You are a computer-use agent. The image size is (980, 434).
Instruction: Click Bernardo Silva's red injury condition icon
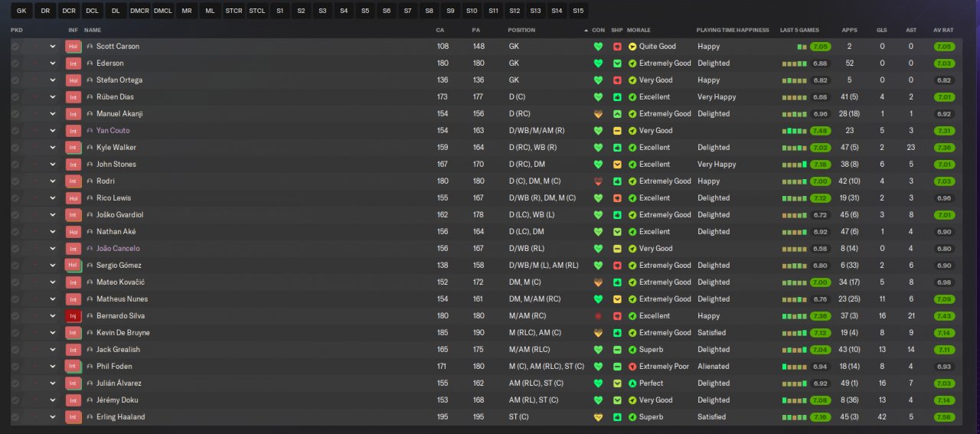click(598, 316)
